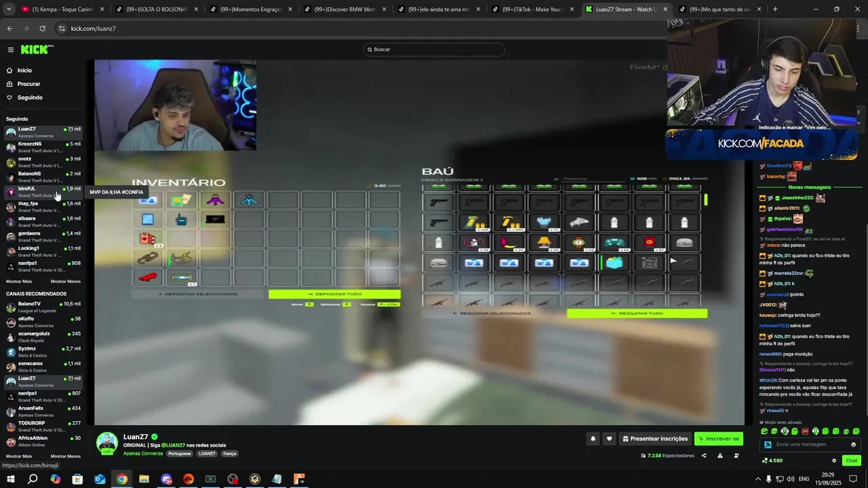Open the Apenas Conversa category link
868x488 pixels.
[143, 453]
